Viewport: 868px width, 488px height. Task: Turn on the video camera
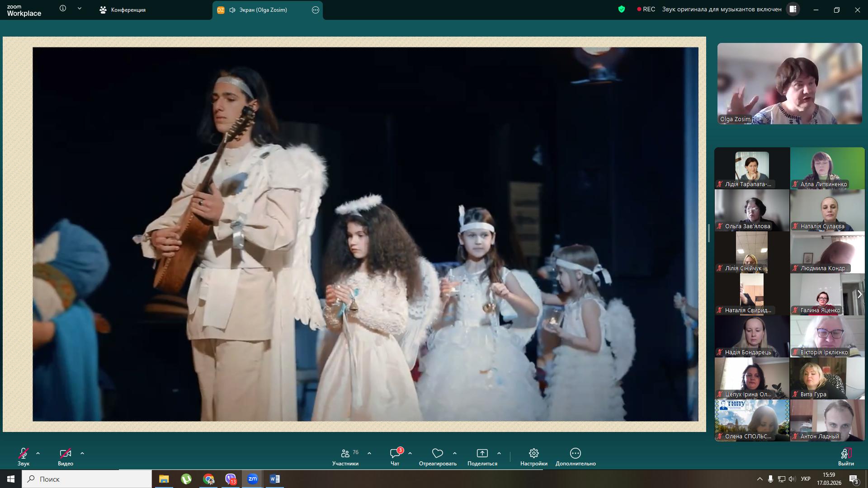[x=65, y=453]
